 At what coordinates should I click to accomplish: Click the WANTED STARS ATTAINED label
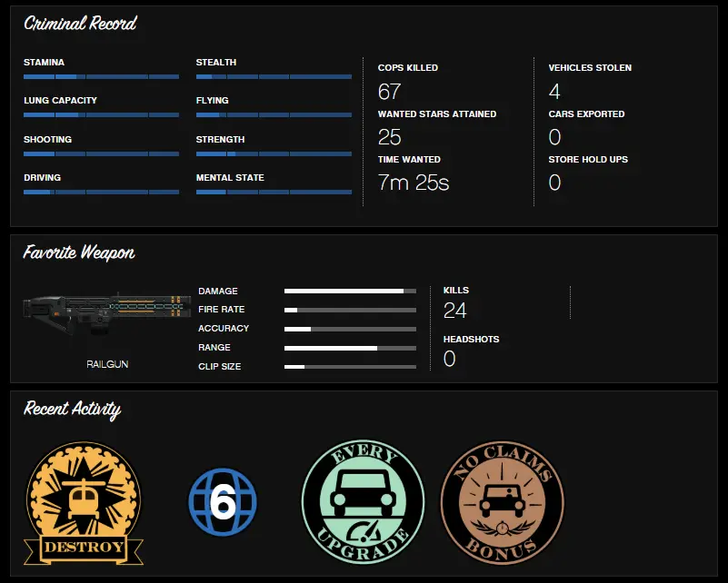[x=437, y=114]
